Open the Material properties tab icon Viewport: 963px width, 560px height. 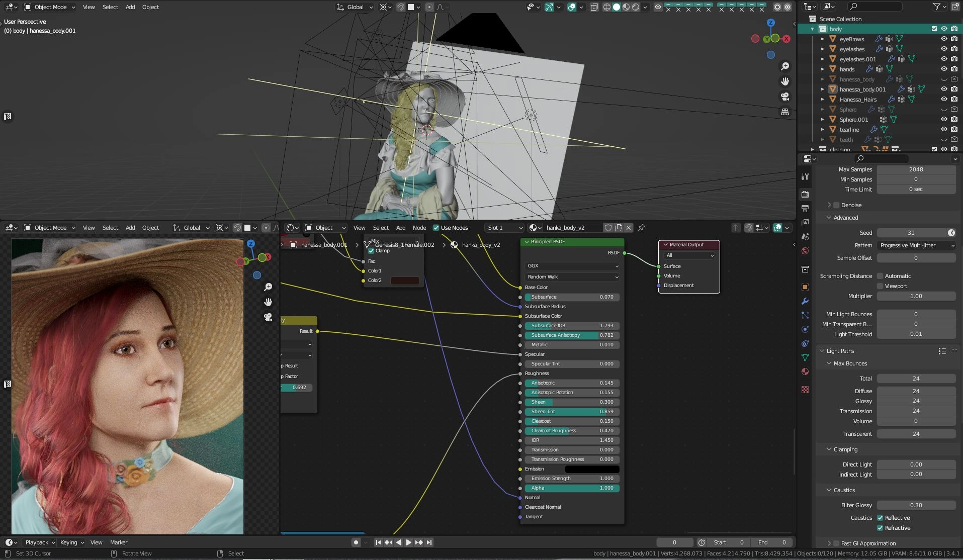(805, 371)
